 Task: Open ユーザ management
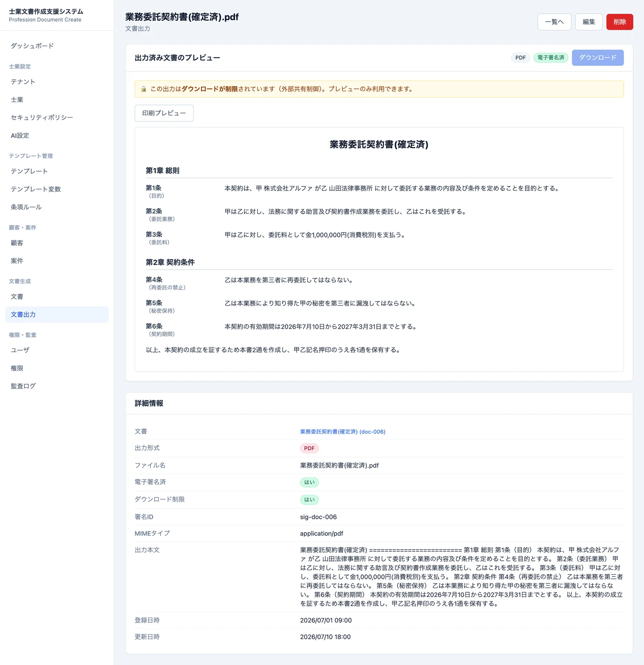coord(57,350)
